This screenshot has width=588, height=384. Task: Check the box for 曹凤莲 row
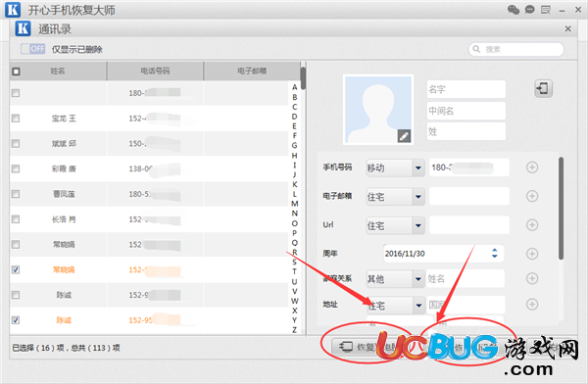tap(16, 194)
